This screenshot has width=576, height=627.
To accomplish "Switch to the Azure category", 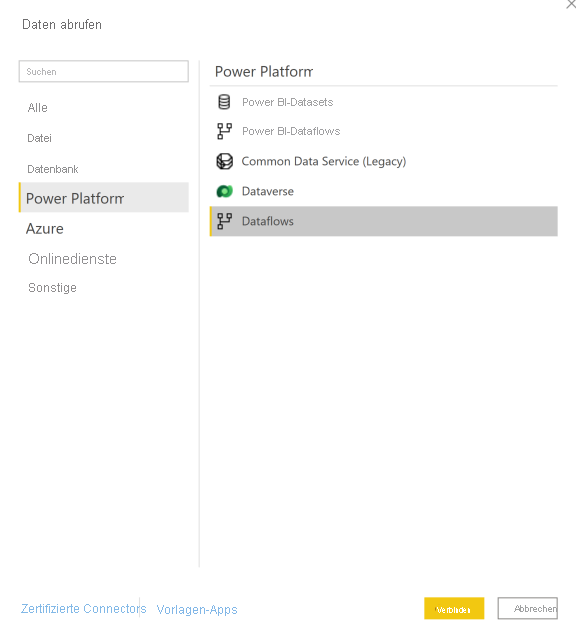I will [45, 229].
